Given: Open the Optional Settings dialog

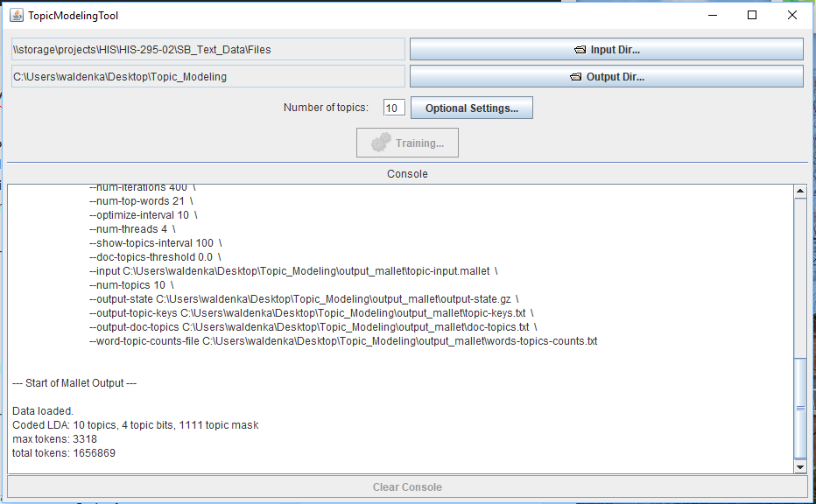Looking at the screenshot, I should tap(471, 108).
